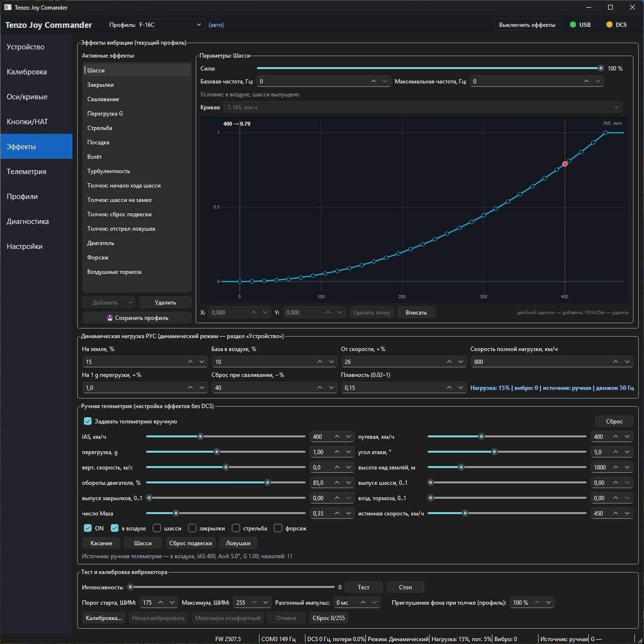Click the обороты двигателя, % slider handle
The height and width of the screenshot is (644, 644).
268,482
